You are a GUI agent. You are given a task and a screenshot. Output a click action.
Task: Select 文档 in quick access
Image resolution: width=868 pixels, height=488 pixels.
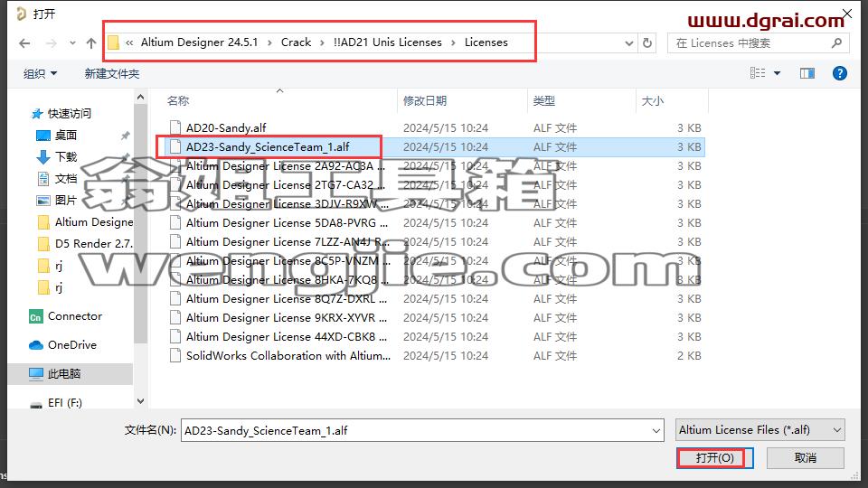(66, 178)
